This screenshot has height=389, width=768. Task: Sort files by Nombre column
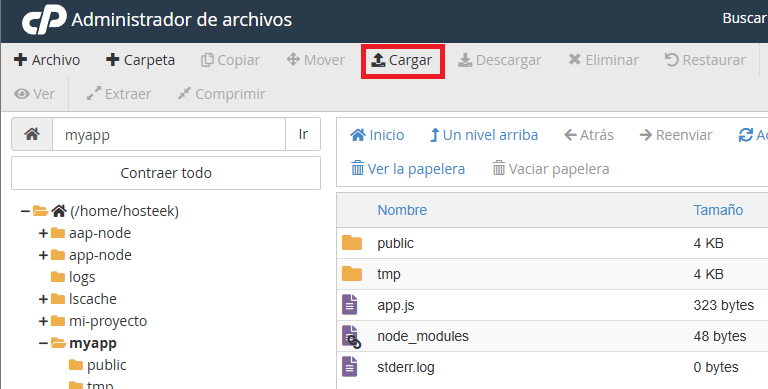[402, 210]
